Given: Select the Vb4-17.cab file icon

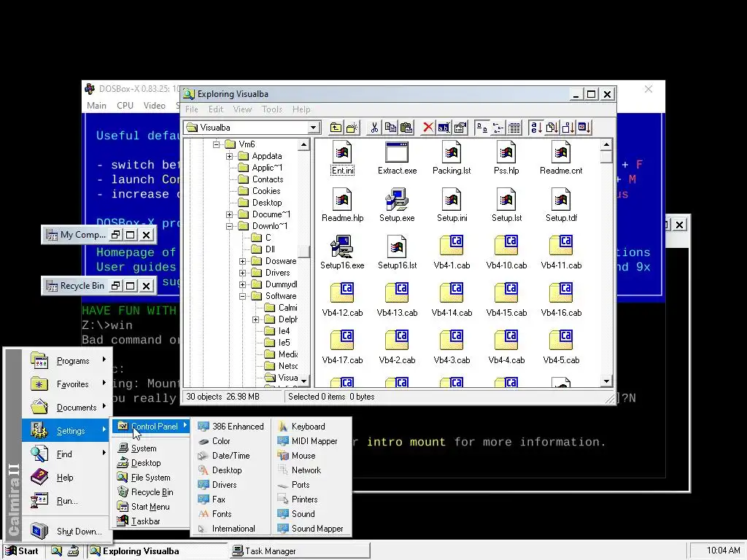Looking at the screenshot, I should point(342,341).
